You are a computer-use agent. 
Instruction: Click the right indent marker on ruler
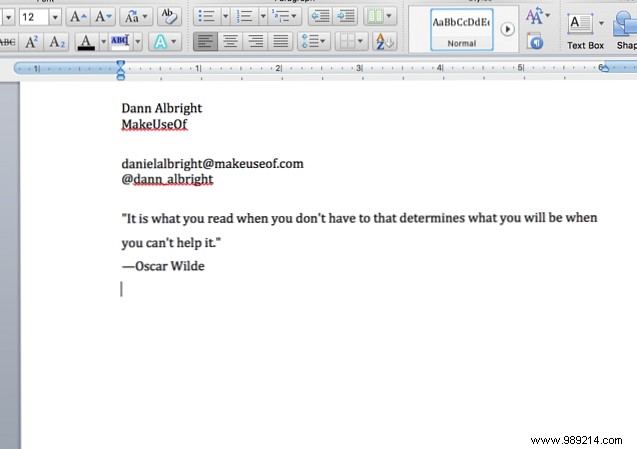(x=604, y=67)
